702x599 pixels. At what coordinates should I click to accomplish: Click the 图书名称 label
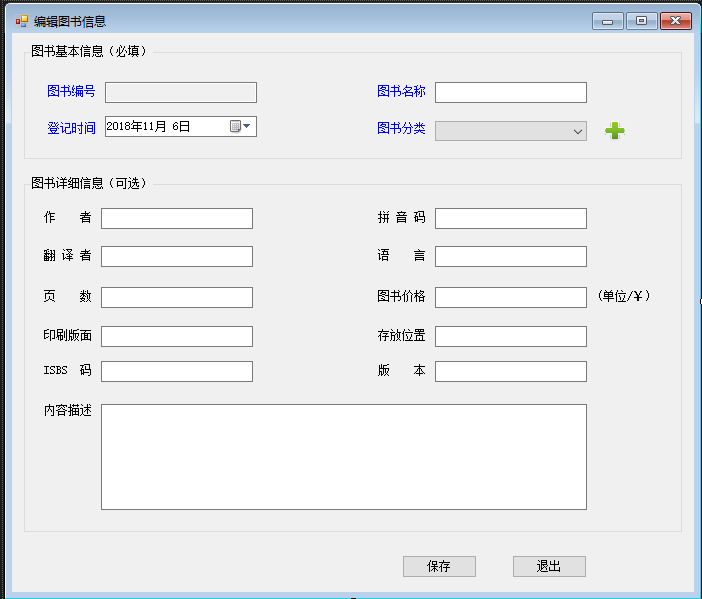tap(401, 91)
